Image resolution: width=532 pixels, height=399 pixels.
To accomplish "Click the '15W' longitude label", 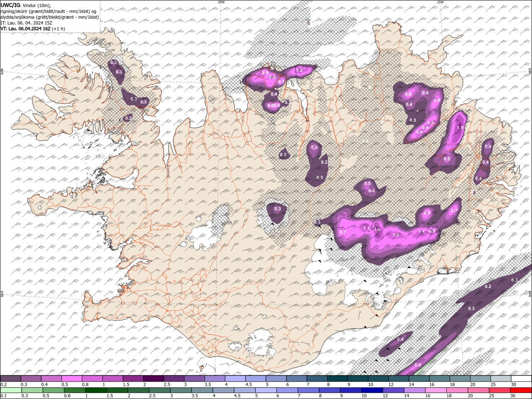I will (440, 2).
